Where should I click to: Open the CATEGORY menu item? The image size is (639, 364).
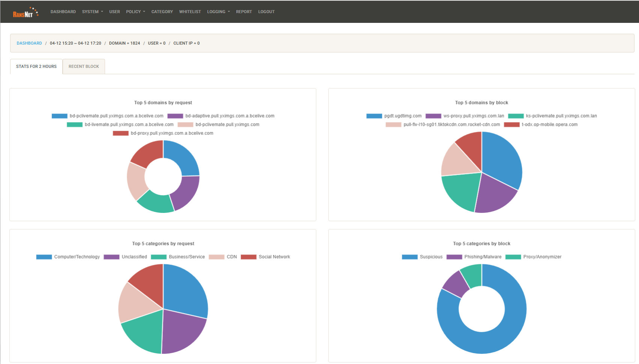[162, 12]
